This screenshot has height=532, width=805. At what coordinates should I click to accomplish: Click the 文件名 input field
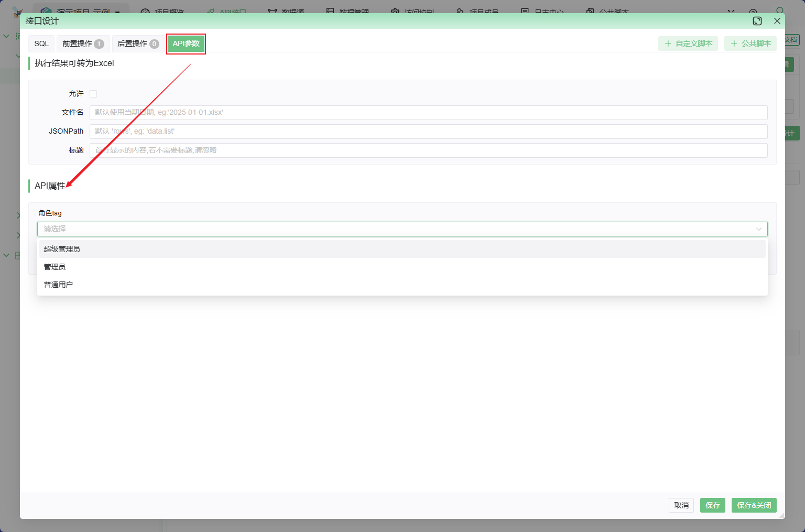tap(428, 113)
